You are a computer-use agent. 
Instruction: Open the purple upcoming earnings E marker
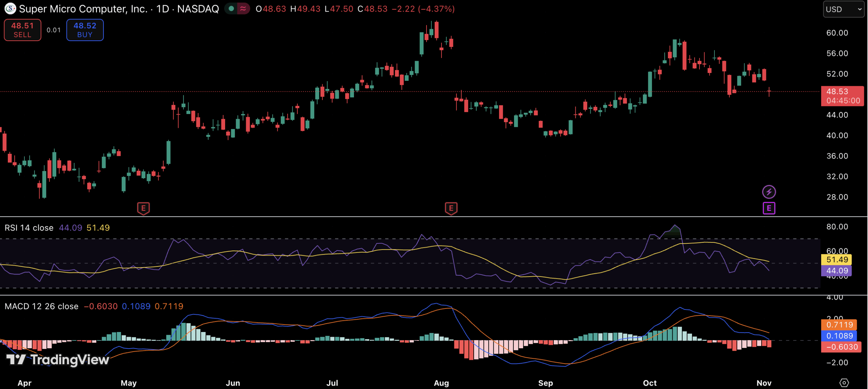click(769, 208)
